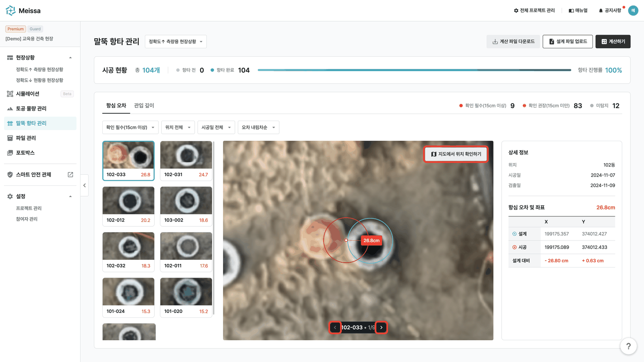This screenshot has height=362, width=644.
Task: Open the user profile avatar
Action: pos(633,10)
